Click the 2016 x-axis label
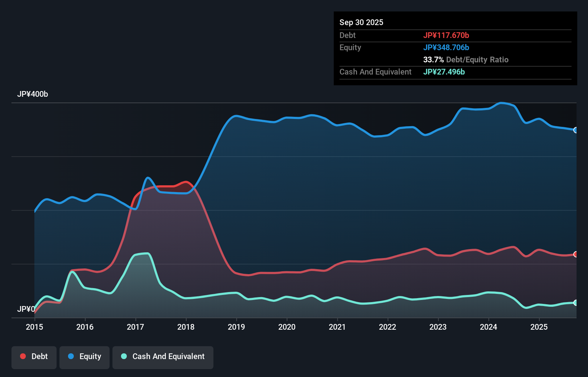Image resolution: width=588 pixels, height=377 pixels. [85, 327]
